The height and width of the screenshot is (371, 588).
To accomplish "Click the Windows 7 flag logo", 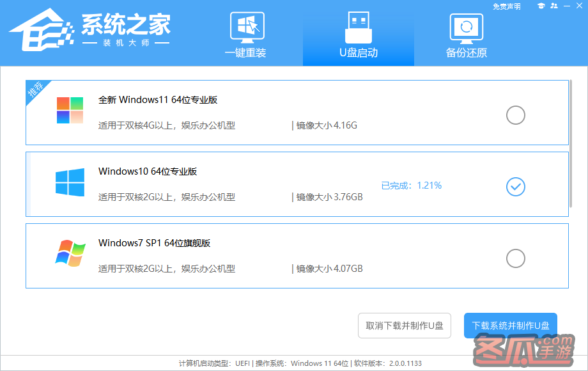I will coord(70,253).
